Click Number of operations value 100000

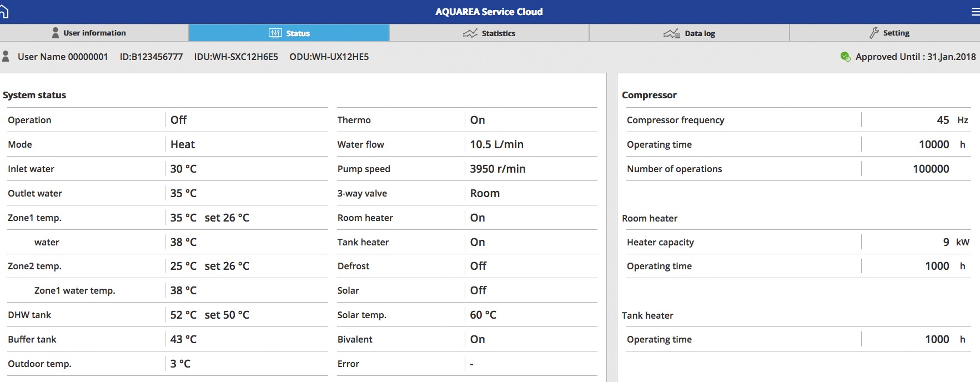931,169
